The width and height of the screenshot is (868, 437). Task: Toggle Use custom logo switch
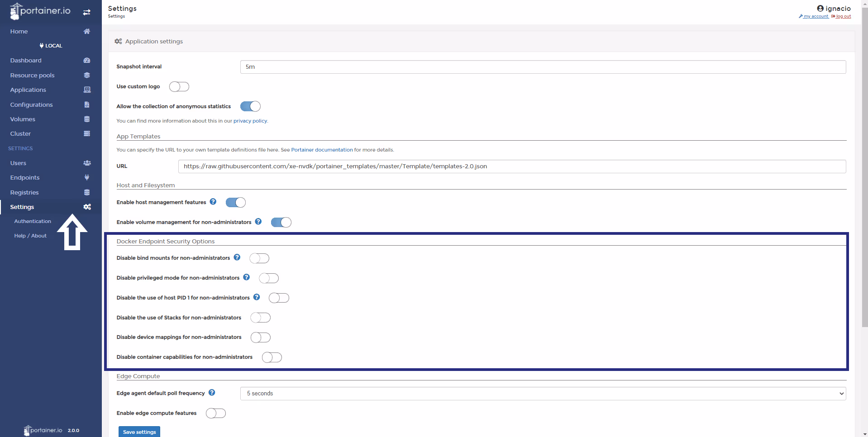pos(179,86)
